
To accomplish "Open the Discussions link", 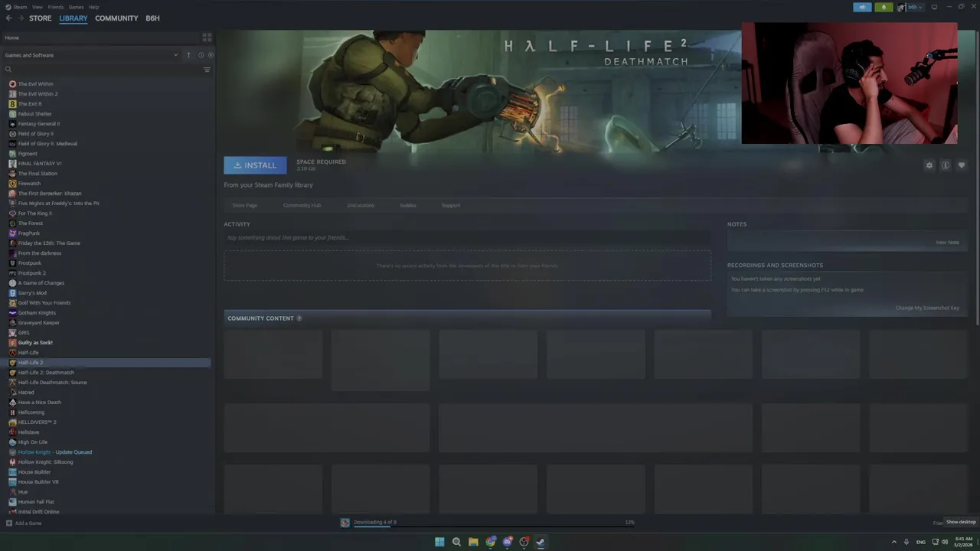I will click(361, 205).
